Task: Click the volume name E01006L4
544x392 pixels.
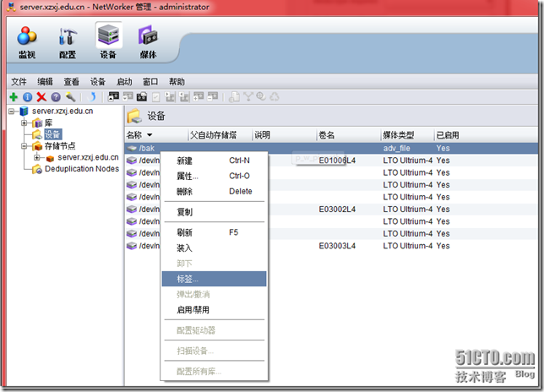Action: 337,161
